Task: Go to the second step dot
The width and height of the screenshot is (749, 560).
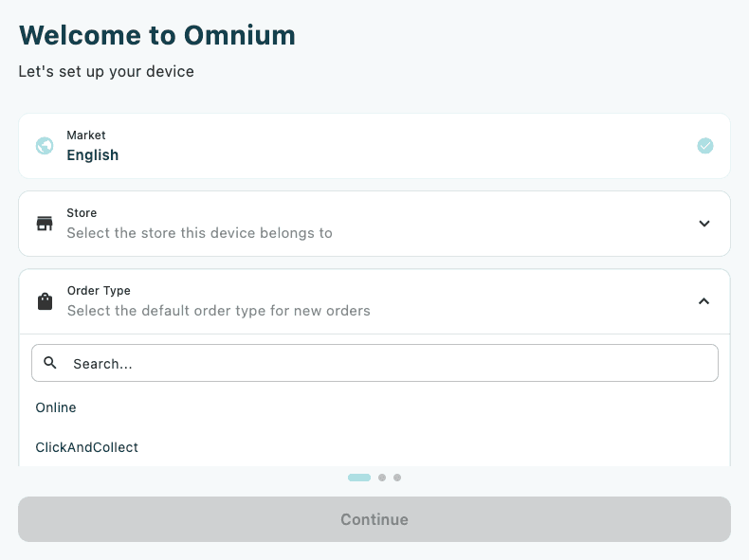Action: pos(382,478)
